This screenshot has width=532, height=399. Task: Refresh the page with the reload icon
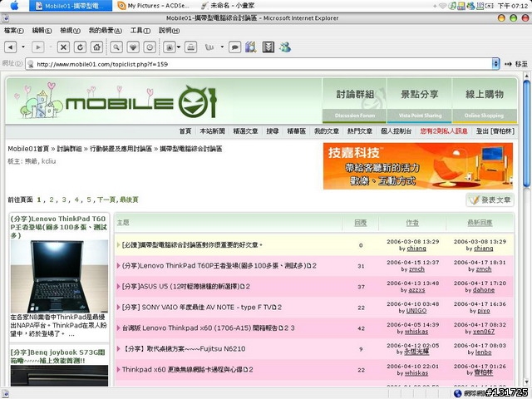[80, 47]
